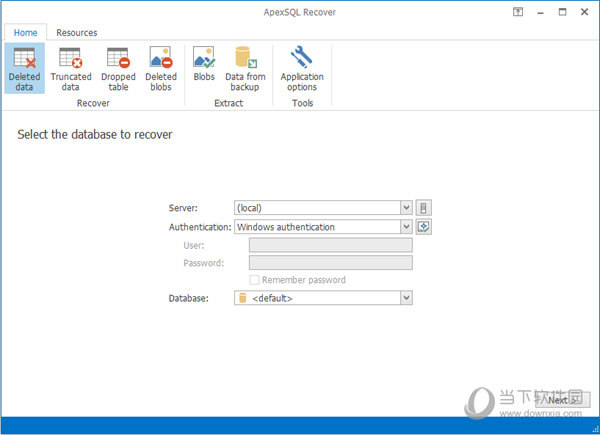Screen dimensions: 600x435
Task: Switch to the Resources tab
Action: [x=77, y=33]
